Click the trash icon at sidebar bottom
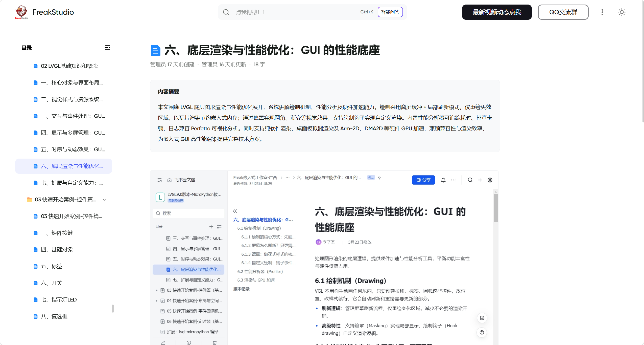Screen dimensions: 644x345 [214, 342]
